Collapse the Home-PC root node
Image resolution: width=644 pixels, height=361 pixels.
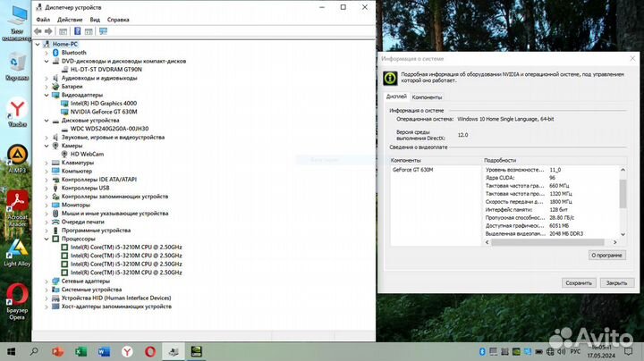point(38,44)
